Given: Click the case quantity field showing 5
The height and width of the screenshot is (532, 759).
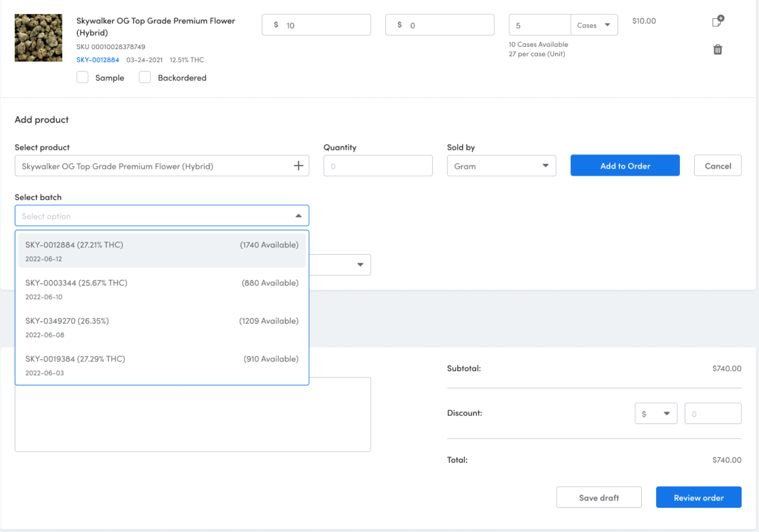Looking at the screenshot, I should point(539,25).
